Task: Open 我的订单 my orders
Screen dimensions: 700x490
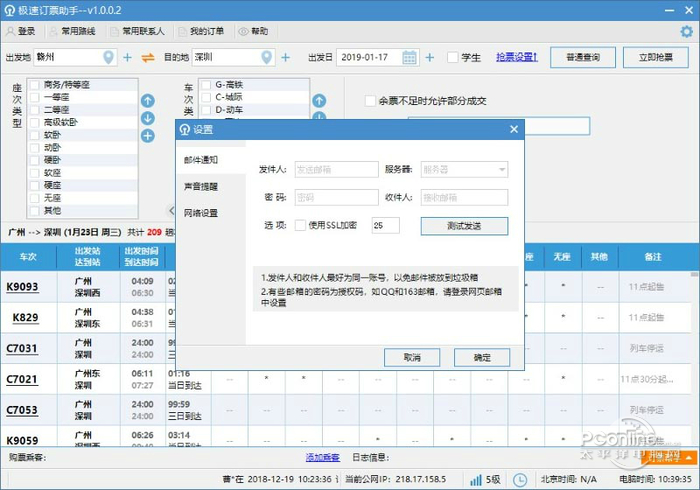Action: tap(201, 31)
